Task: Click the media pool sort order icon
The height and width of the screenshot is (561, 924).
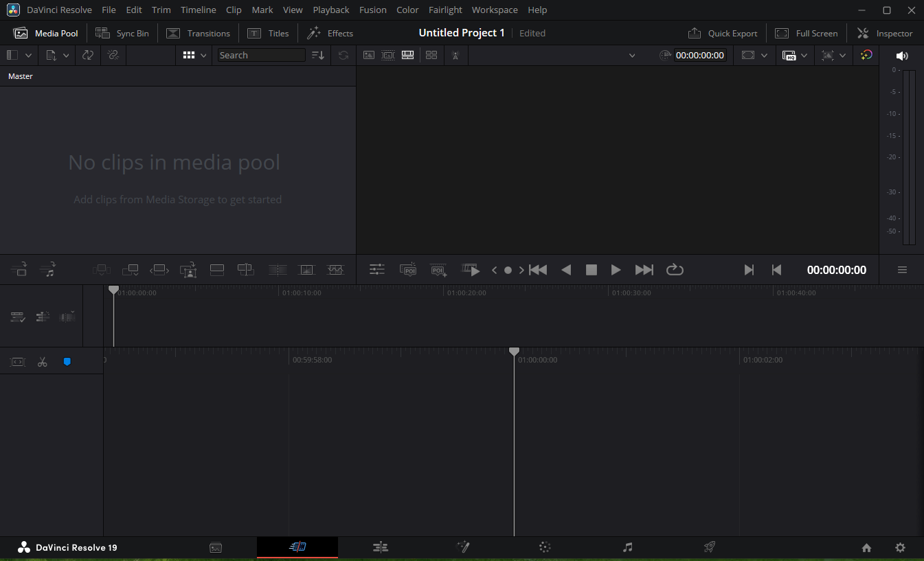Action: (318, 55)
